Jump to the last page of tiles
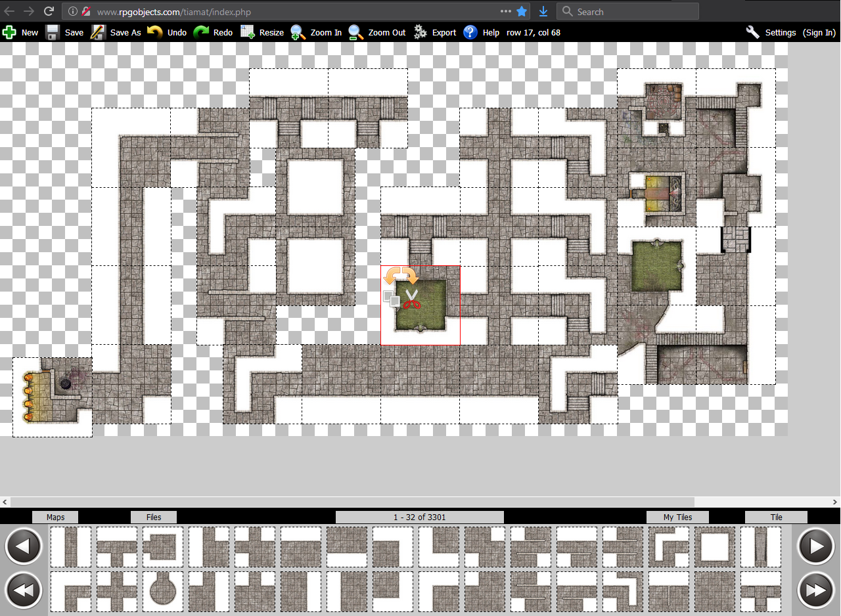 click(x=816, y=590)
